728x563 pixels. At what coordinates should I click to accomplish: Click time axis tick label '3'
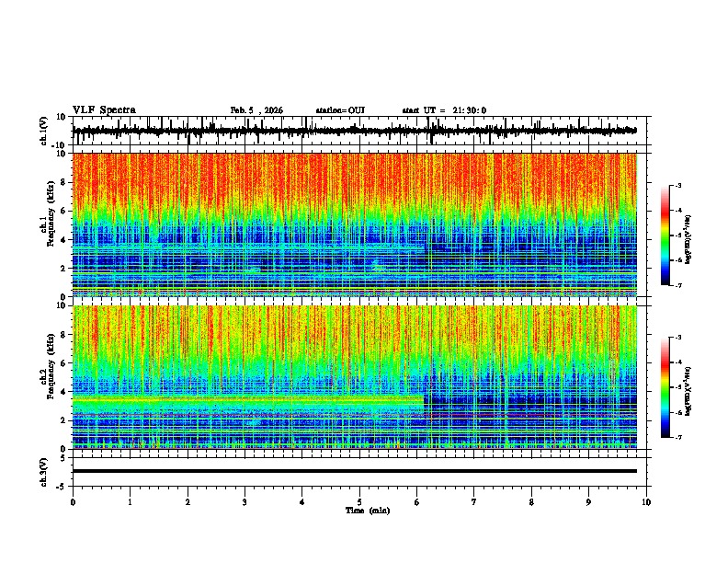point(245,502)
